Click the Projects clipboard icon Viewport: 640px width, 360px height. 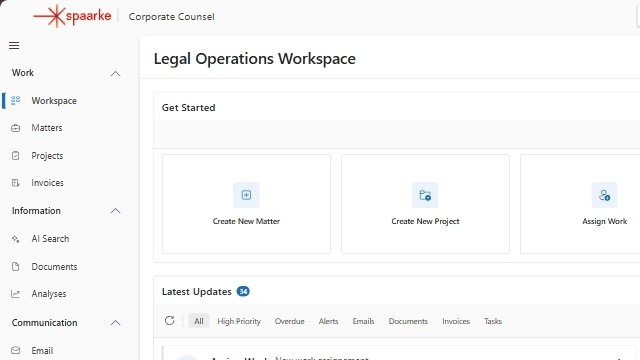[x=16, y=156]
